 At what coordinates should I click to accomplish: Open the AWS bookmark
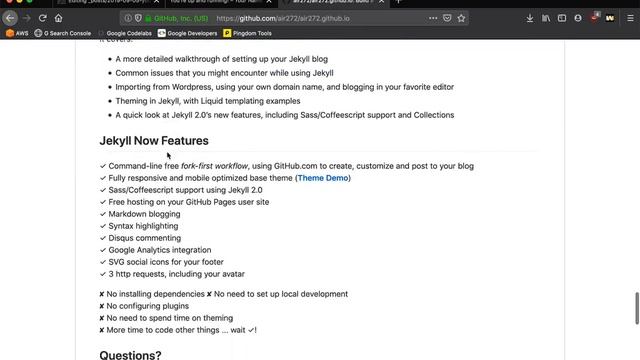[17, 33]
